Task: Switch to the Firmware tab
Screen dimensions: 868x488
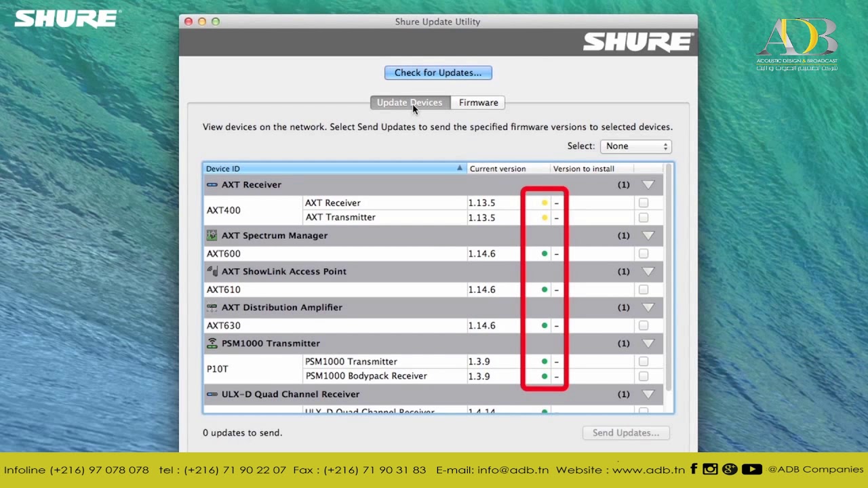Action: pyautogui.click(x=478, y=102)
